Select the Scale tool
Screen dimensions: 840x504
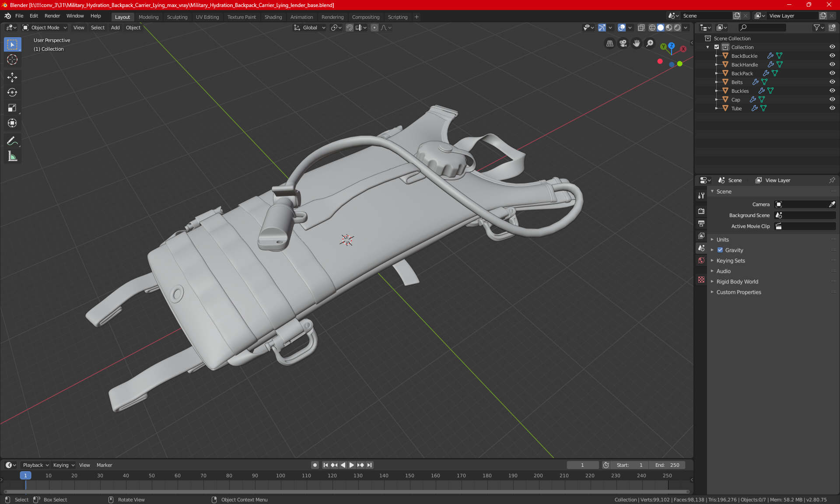[x=12, y=108]
